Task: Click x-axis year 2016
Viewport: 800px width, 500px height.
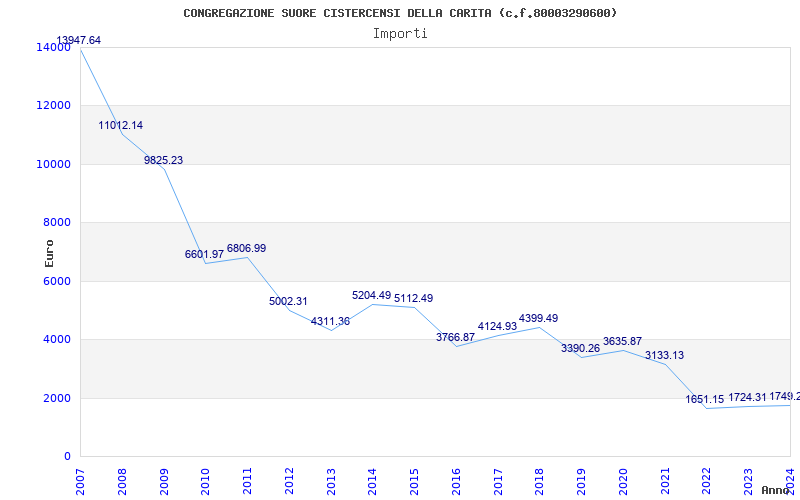Action: [456, 482]
